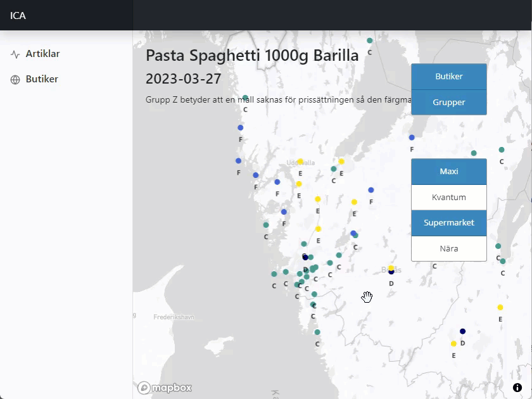The width and height of the screenshot is (532, 399).
Task: Click the southernmost C marker on the map
Action: 317,331
